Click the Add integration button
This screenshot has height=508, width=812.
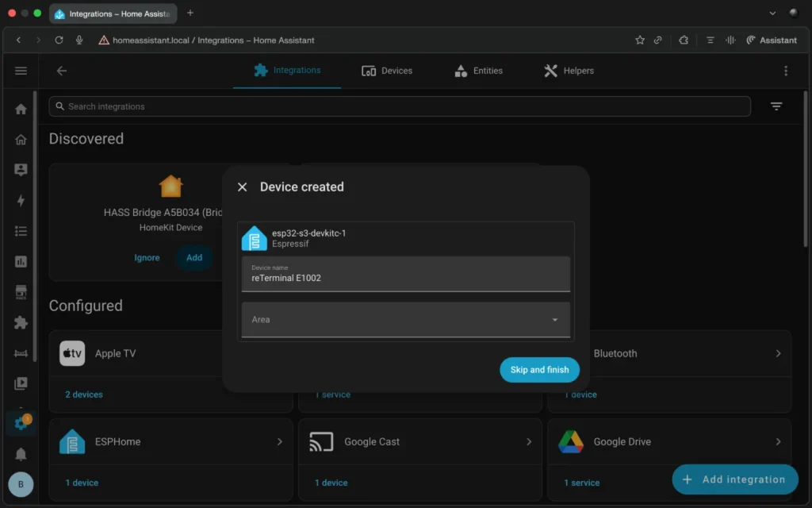[x=735, y=479]
